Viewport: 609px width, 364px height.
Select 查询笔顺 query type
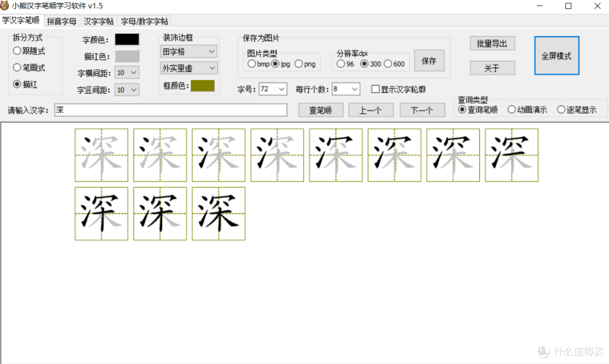point(478,110)
